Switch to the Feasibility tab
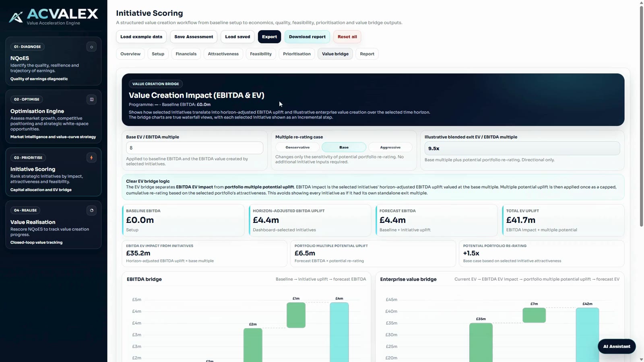Viewport: 644px width, 362px height. click(261, 54)
